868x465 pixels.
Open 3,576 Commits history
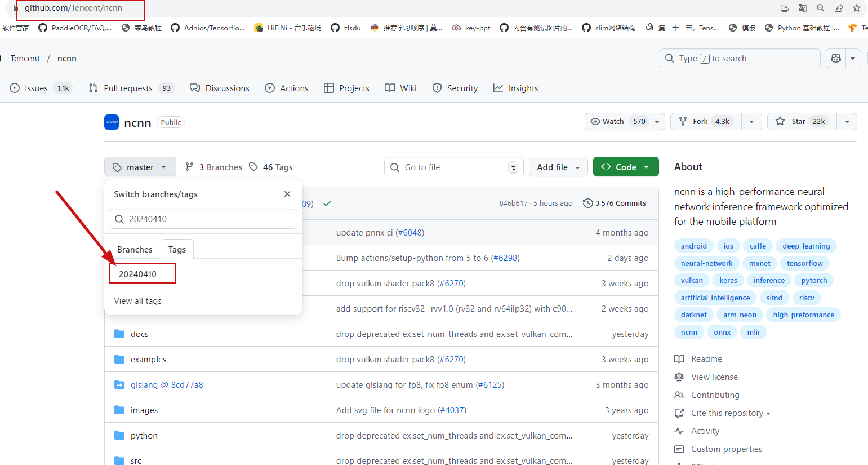[615, 203]
